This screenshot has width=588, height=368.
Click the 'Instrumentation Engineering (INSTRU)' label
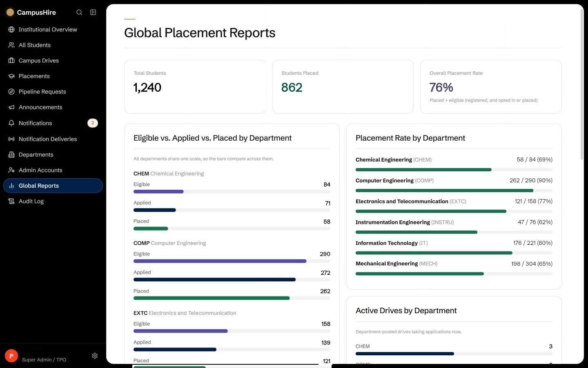click(x=405, y=222)
